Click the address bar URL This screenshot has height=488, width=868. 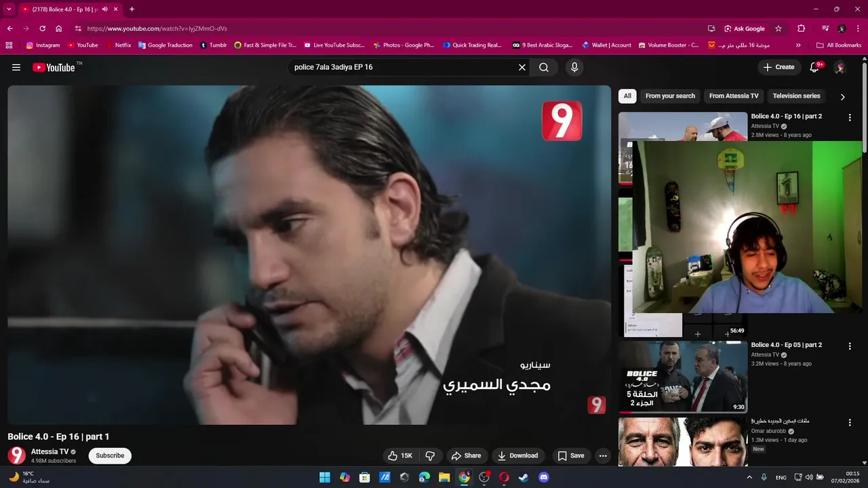click(x=157, y=28)
